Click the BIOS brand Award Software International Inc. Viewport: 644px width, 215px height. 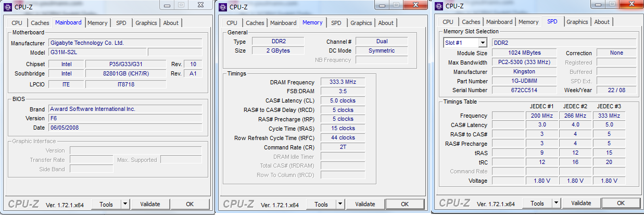point(125,109)
